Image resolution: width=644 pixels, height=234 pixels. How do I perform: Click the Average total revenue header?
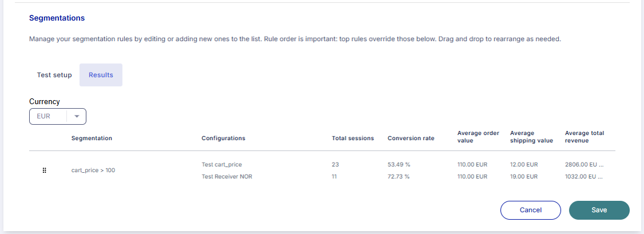pyautogui.click(x=584, y=137)
